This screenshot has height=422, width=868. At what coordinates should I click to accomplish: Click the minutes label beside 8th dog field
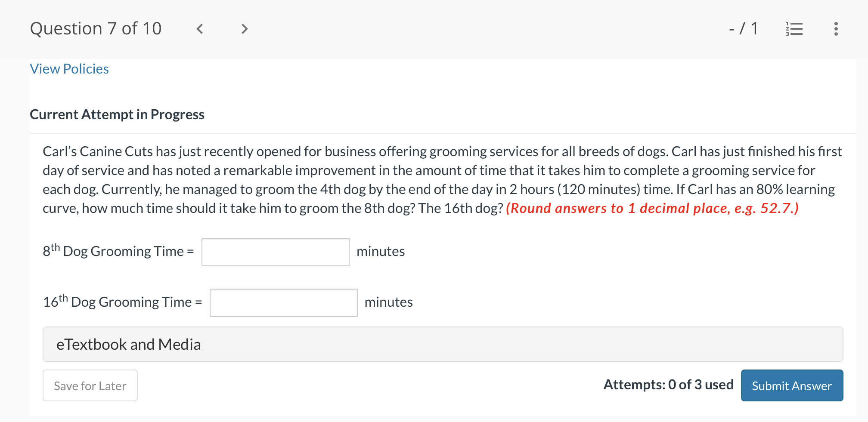[x=381, y=251]
